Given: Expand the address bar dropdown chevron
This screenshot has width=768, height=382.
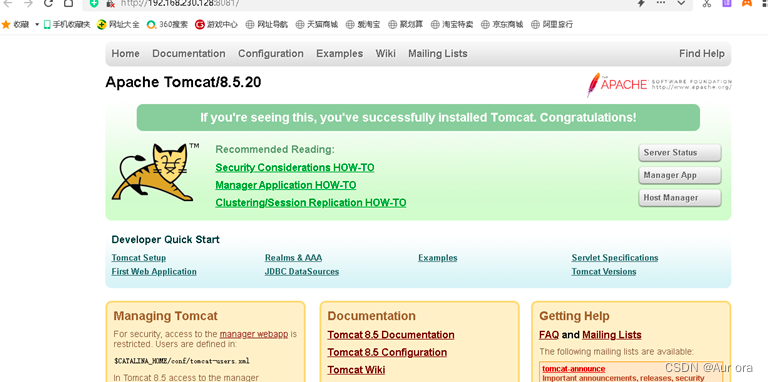Looking at the screenshot, I should [x=681, y=3].
